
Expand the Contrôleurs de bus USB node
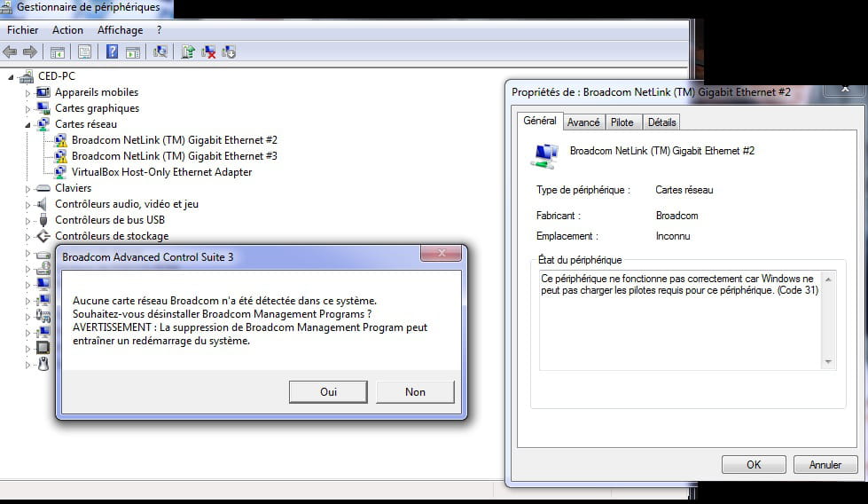27,221
